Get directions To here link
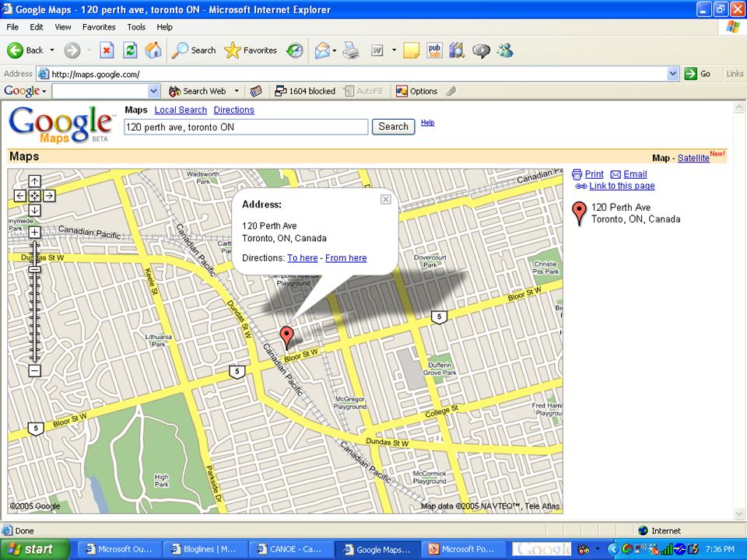The height and width of the screenshot is (560, 747). [303, 257]
